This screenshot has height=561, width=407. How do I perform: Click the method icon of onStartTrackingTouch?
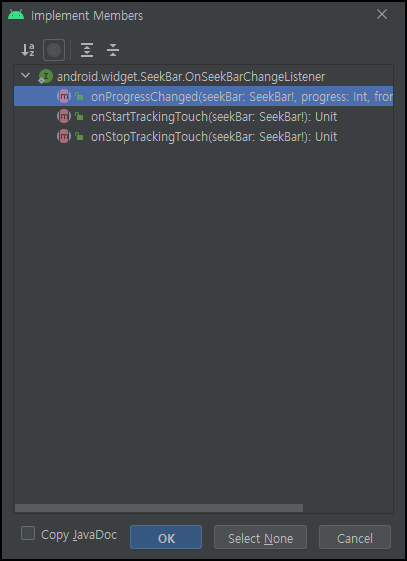pyautogui.click(x=64, y=116)
